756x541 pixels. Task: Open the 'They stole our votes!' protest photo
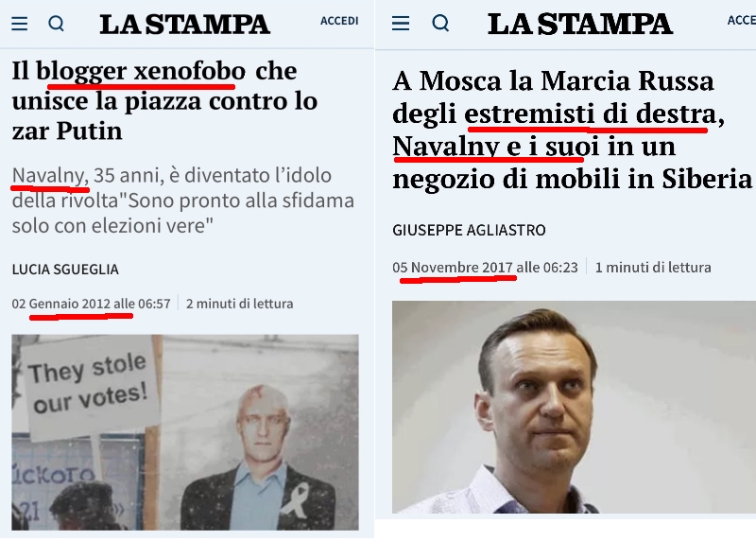pyautogui.click(x=185, y=432)
